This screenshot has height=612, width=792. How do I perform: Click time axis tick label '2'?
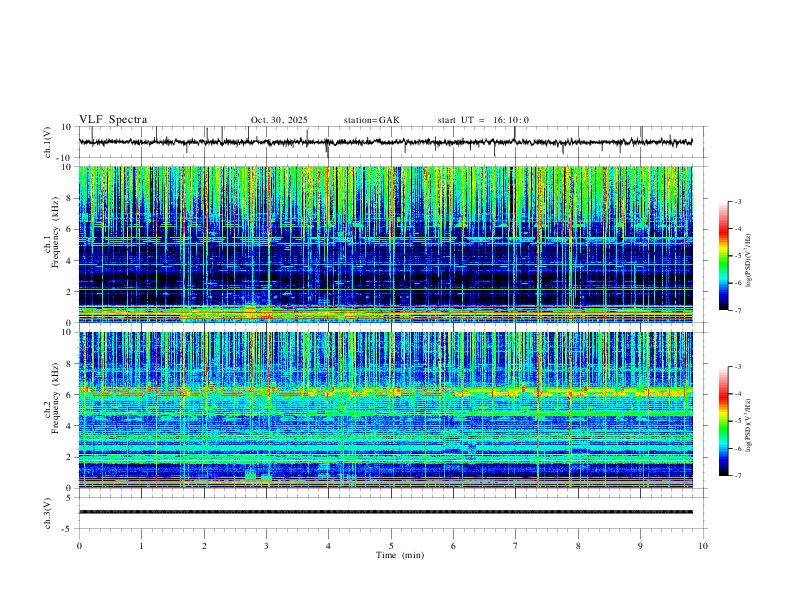204,546
